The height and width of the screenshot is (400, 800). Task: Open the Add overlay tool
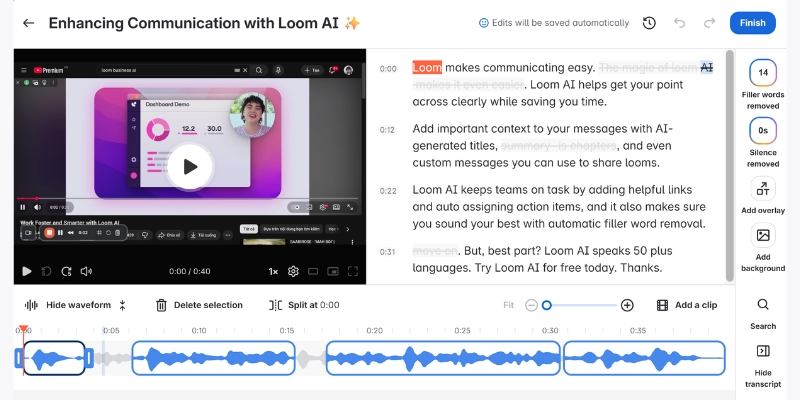(763, 196)
